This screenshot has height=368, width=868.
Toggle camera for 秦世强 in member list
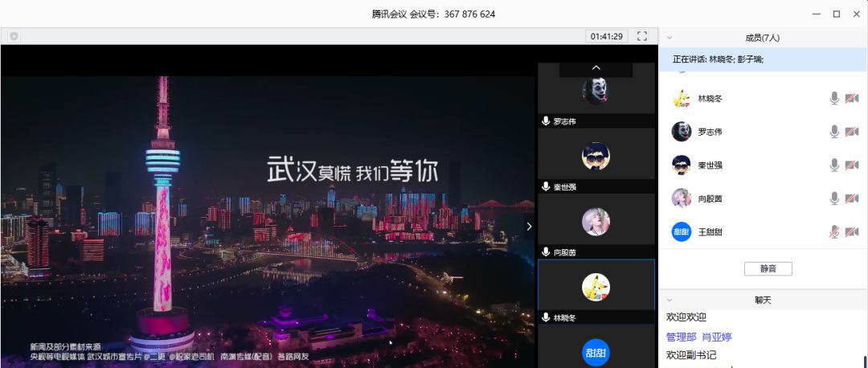click(x=851, y=165)
